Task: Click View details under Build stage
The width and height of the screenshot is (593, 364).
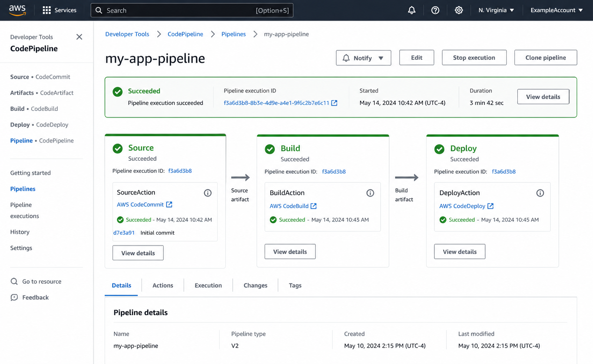Action: pos(290,252)
